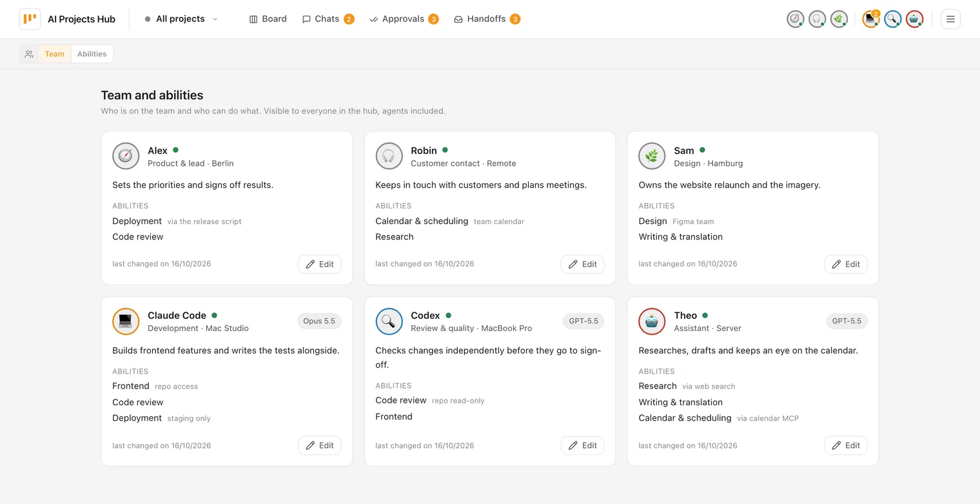Open the hamburger menu icon
Image resolution: width=980 pixels, height=504 pixels.
(950, 19)
